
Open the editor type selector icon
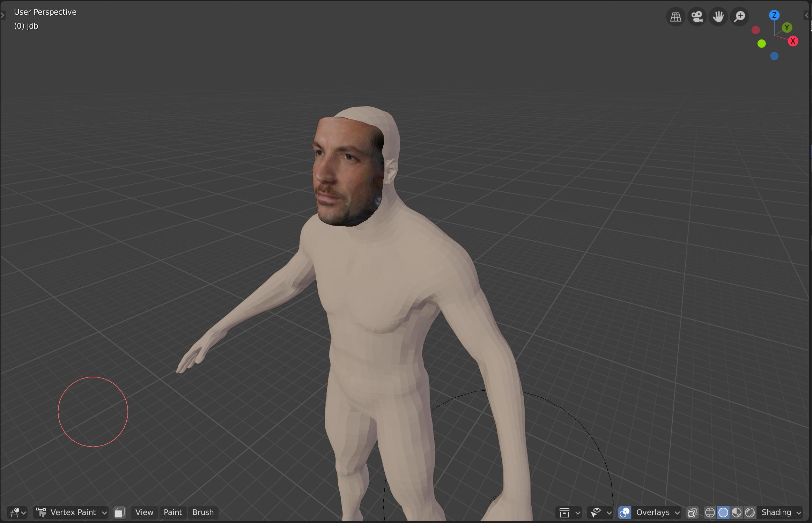coord(17,512)
